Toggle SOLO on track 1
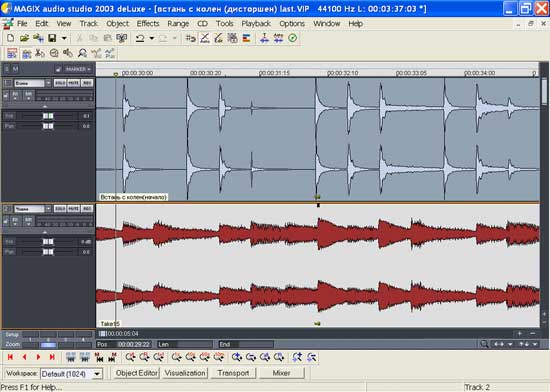This screenshot has width=550, height=392. [60, 83]
